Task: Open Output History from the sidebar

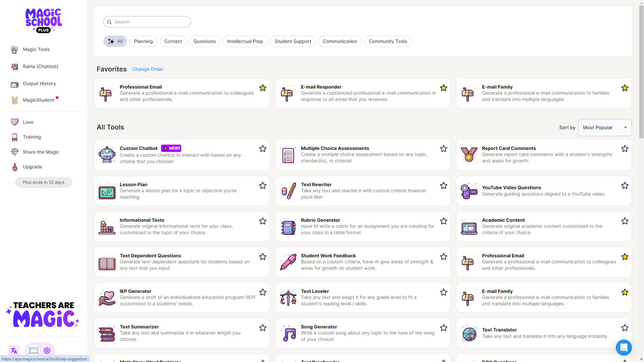Action: point(39,84)
